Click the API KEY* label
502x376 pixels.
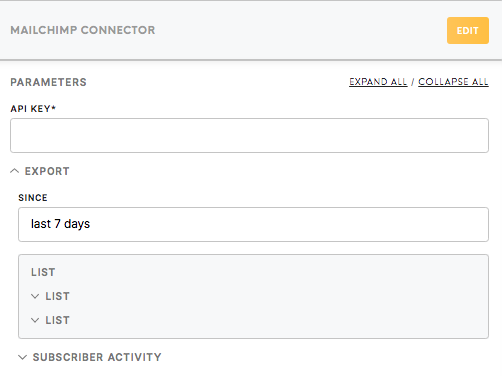pos(33,109)
